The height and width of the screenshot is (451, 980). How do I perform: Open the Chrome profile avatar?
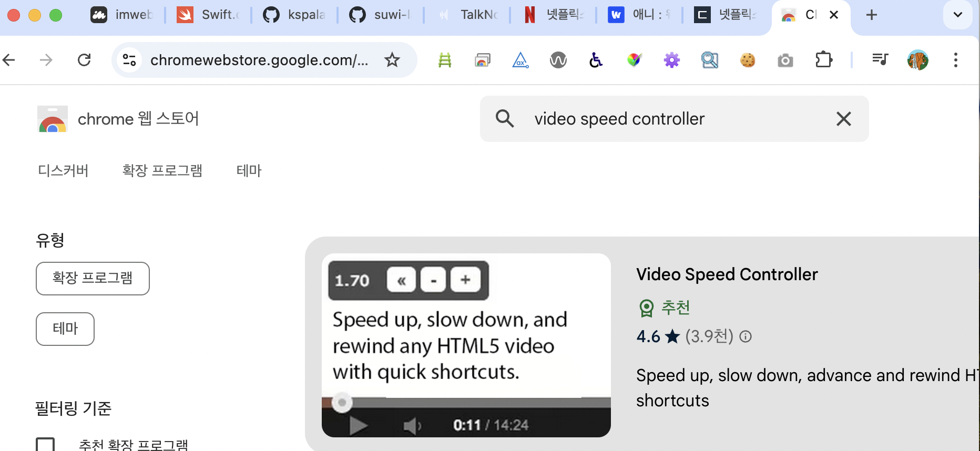tap(918, 60)
